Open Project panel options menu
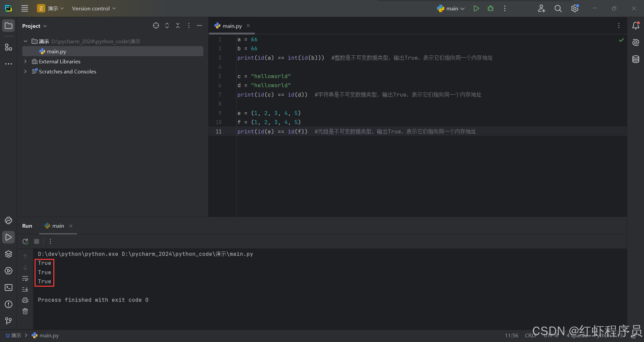 tap(189, 25)
